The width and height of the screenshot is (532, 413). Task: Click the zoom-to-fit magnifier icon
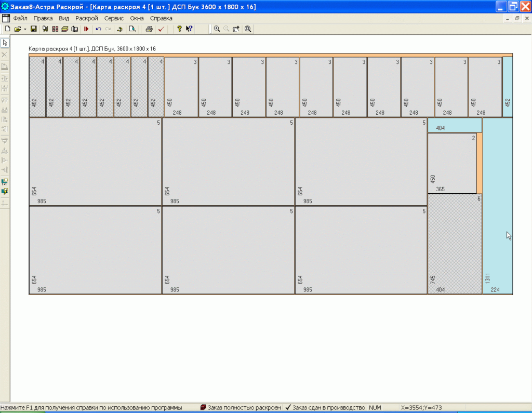pyautogui.click(x=248, y=29)
